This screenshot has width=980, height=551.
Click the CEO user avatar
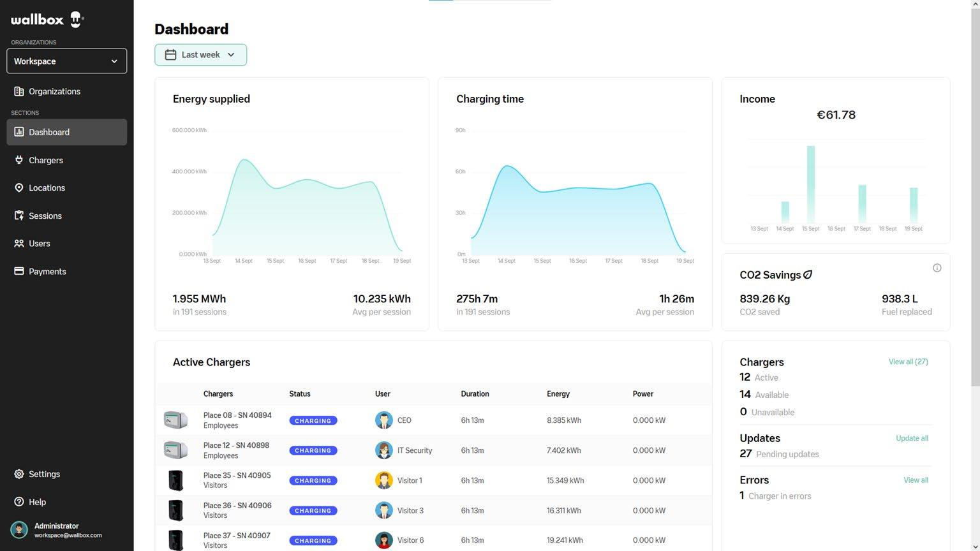click(383, 420)
